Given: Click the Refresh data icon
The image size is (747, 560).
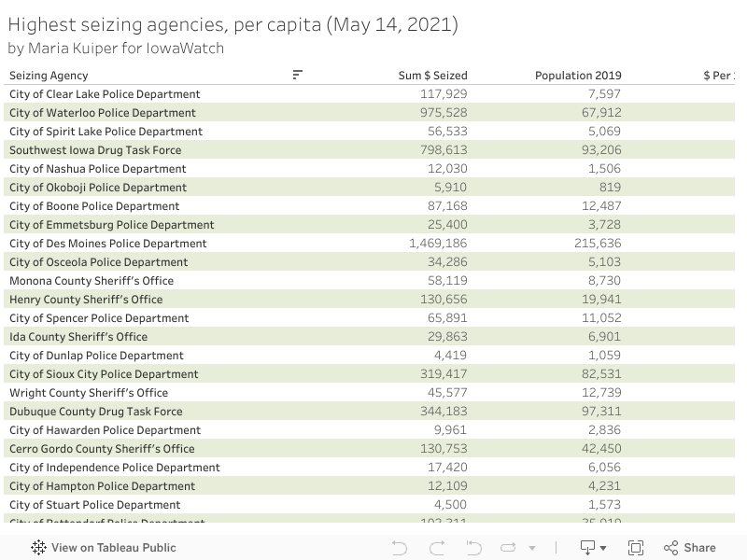Looking at the screenshot, I should [508, 548].
